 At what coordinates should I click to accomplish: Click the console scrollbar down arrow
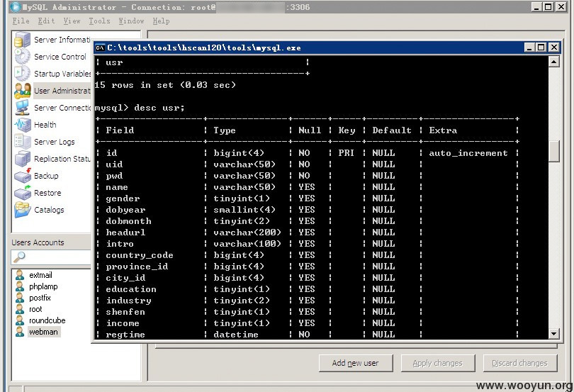click(x=554, y=334)
